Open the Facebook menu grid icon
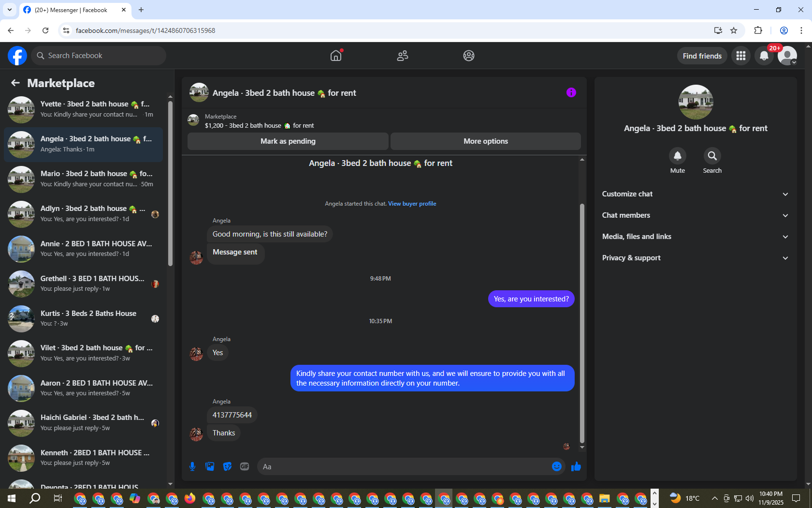The image size is (812, 508). (x=741, y=56)
